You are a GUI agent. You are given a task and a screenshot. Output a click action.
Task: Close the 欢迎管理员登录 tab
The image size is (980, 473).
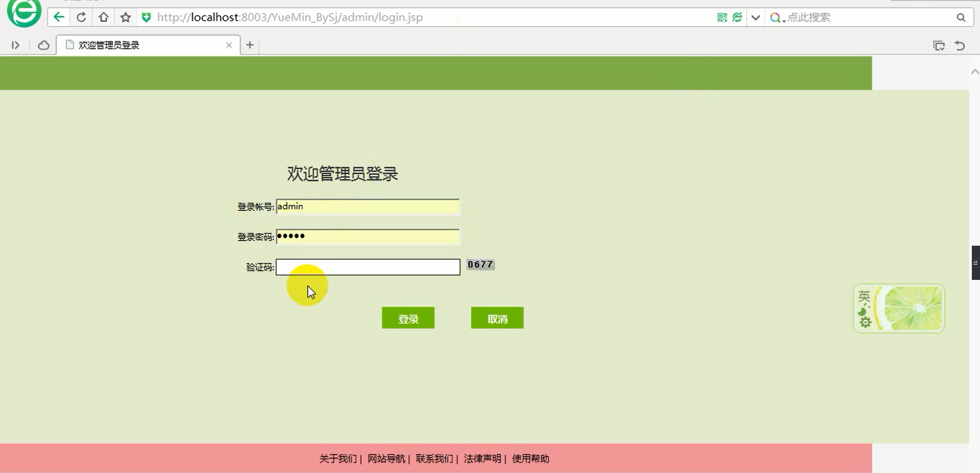point(229,45)
